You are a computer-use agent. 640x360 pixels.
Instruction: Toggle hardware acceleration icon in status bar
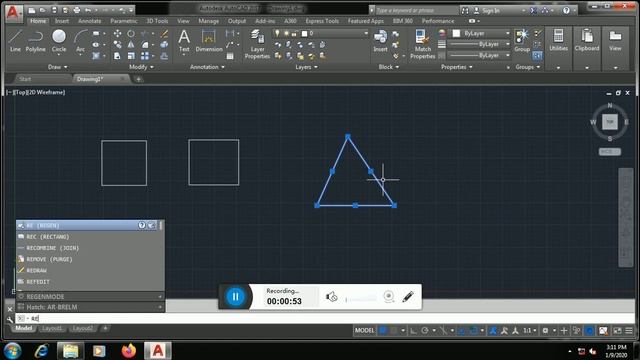point(589,330)
